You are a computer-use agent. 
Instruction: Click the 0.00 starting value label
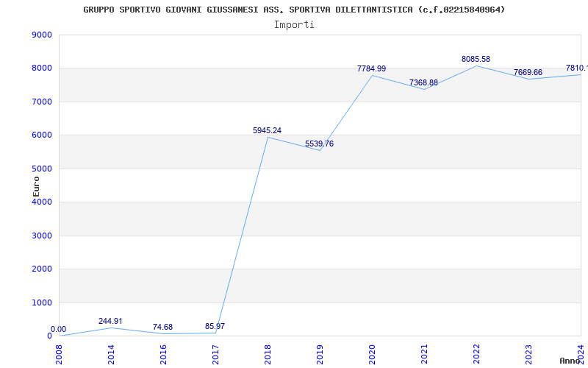point(59,329)
